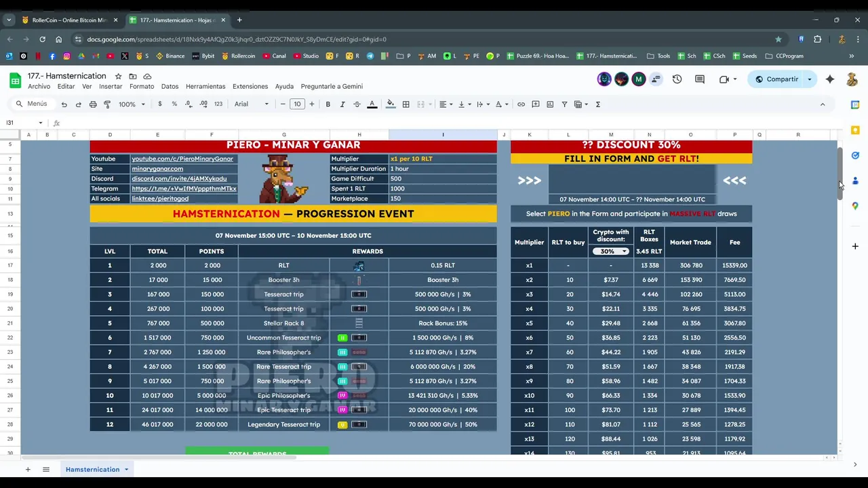Open the vertical align dropdown

pos(464,104)
